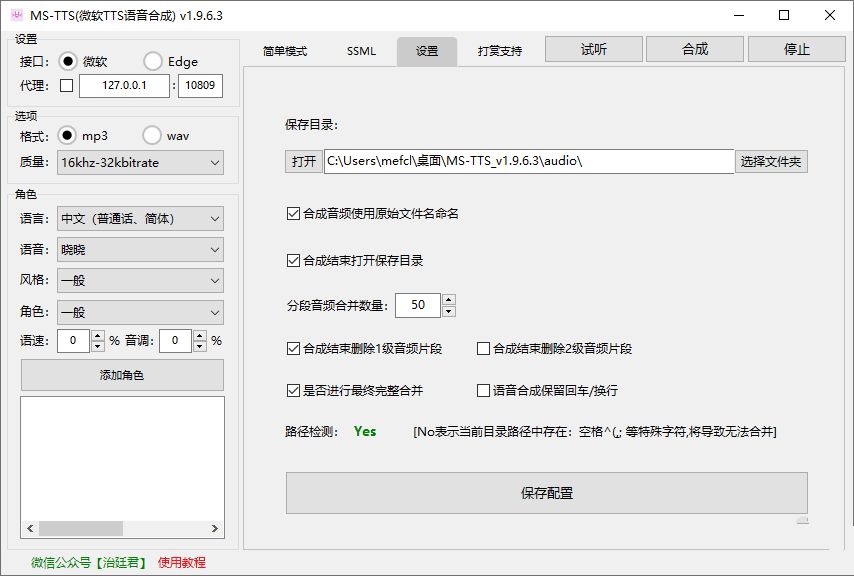Viewport: 854px width, 576px height.
Task: Uncheck 是否进行最终完整合并 option
Action: 293,390
